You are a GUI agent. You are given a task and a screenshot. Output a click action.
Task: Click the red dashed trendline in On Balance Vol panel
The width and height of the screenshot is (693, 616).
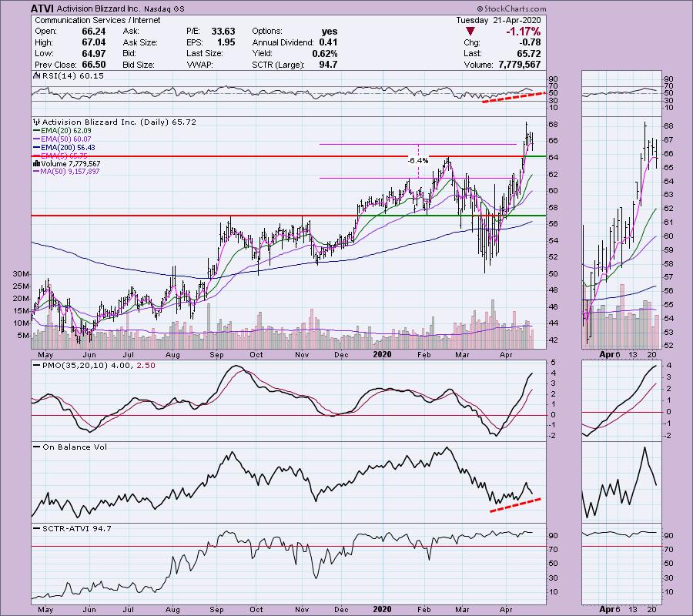click(515, 505)
